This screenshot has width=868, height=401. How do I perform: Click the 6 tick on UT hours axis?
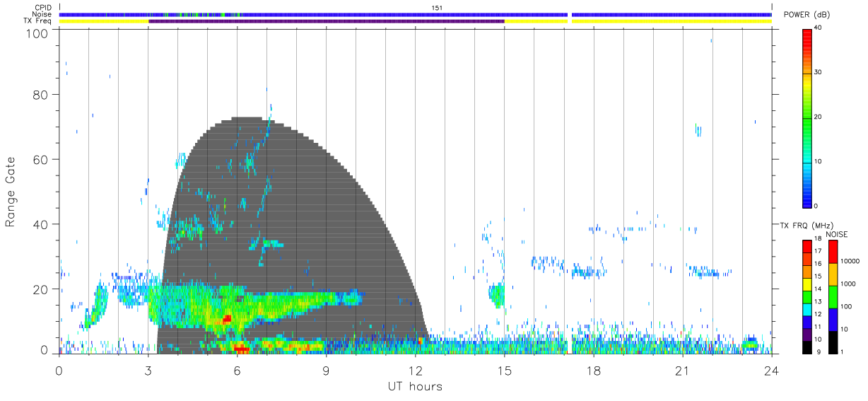237,371
